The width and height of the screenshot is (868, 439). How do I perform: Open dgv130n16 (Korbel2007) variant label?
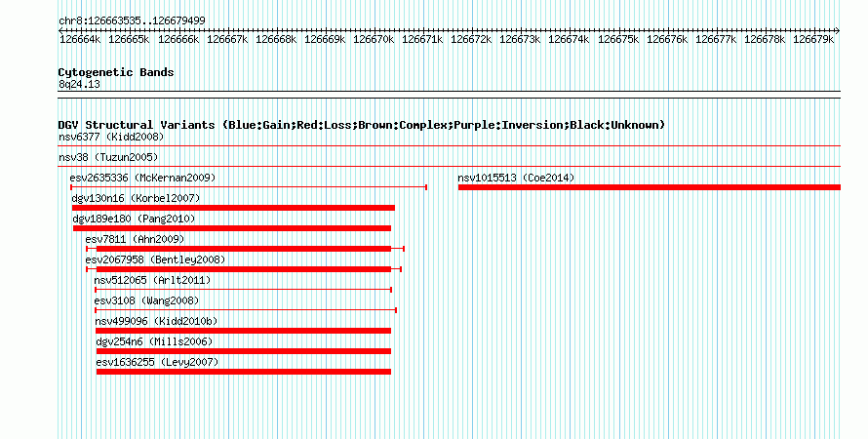point(136,198)
